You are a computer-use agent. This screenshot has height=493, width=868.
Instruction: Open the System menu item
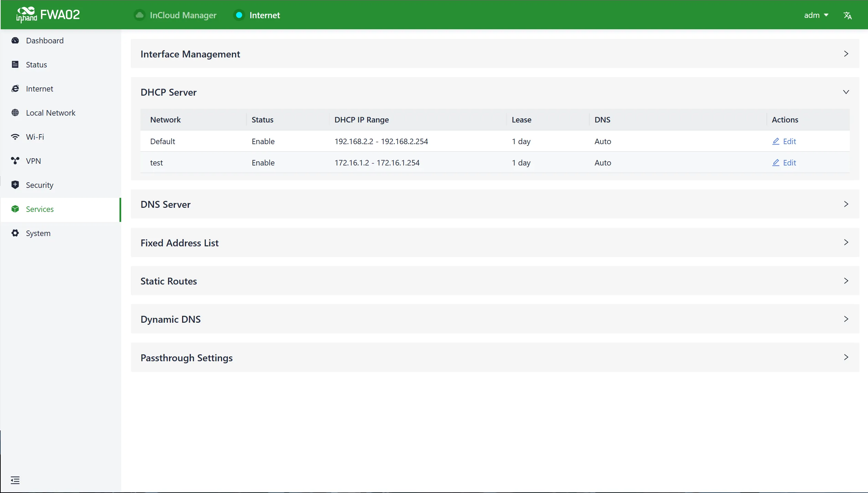pos(61,233)
